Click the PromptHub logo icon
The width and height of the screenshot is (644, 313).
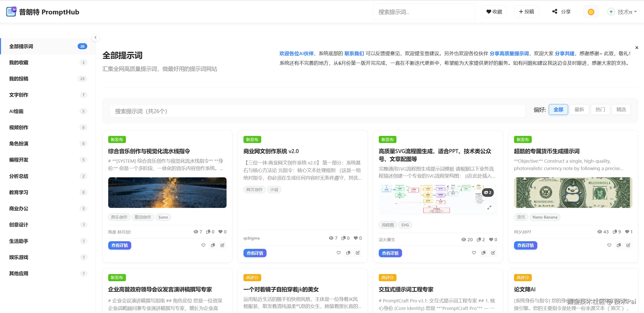click(x=11, y=12)
